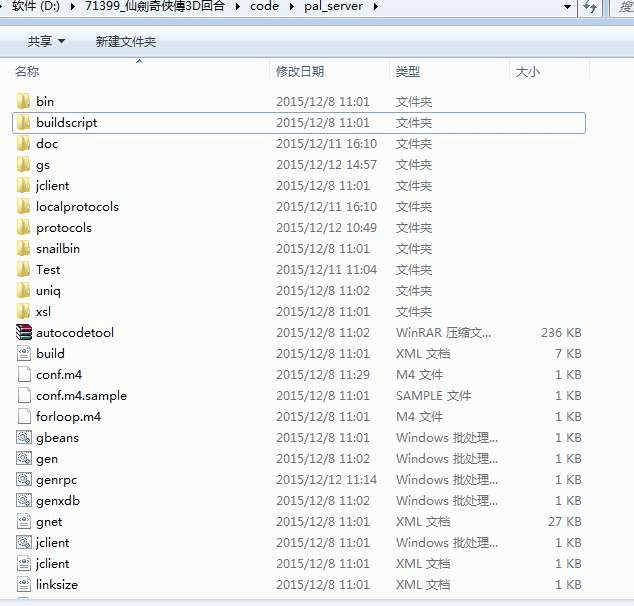The image size is (634, 606).
Task: Select the gs folder icon
Action: tap(23, 165)
